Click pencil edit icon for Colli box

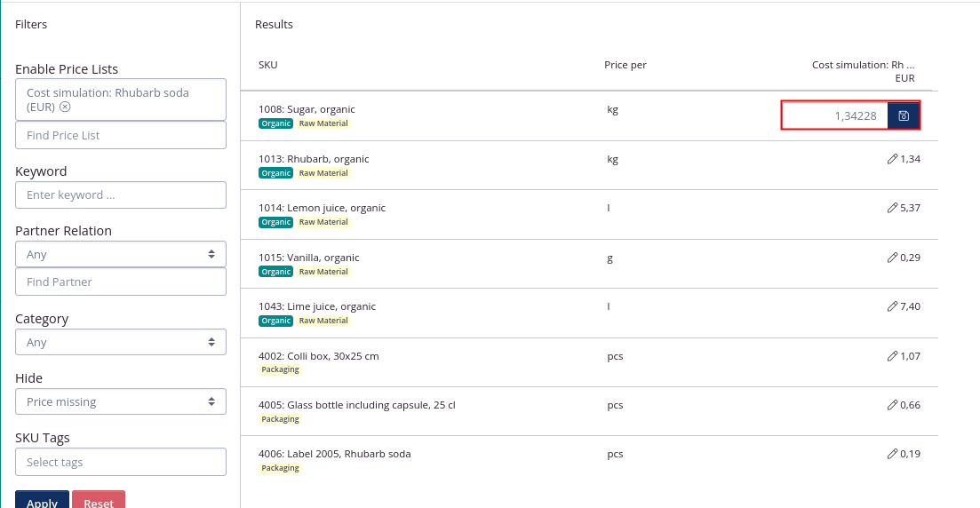[x=892, y=356]
